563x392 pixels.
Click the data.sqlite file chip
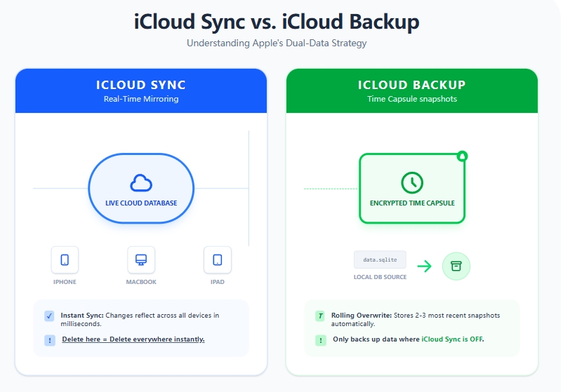(380, 259)
